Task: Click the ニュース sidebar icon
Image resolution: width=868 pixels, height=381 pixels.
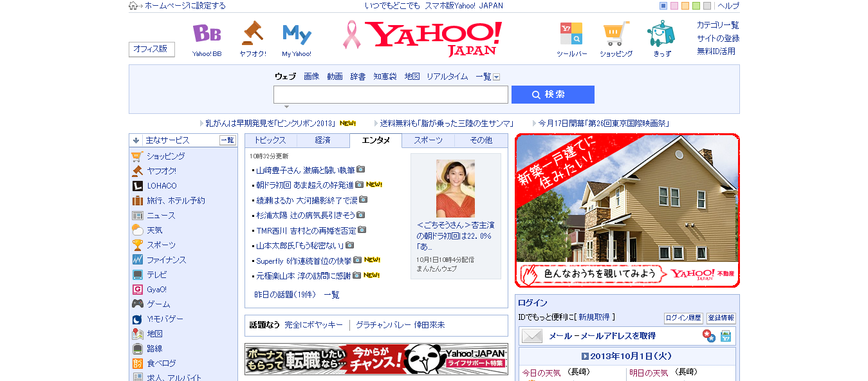Action: (137, 216)
